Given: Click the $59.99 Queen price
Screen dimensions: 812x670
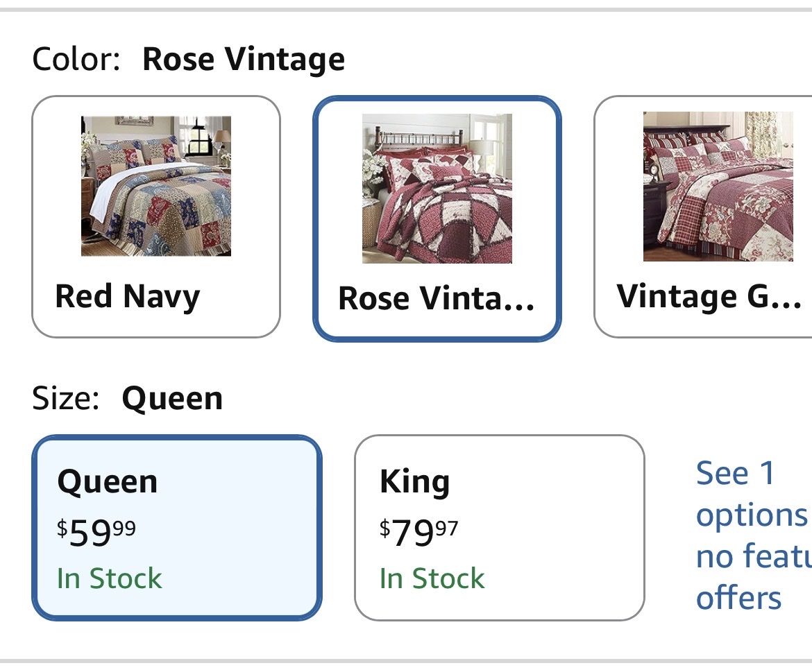Looking at the screenshot, I should coord(96,533).
